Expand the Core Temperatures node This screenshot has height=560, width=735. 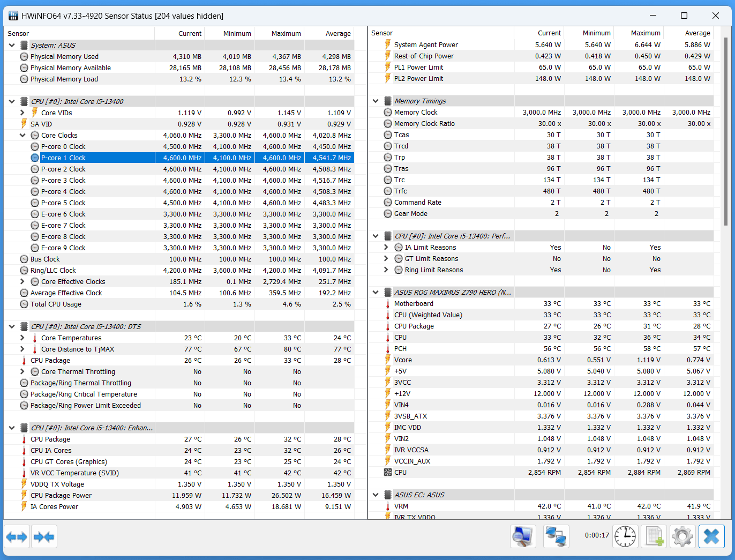click(22, 338)
